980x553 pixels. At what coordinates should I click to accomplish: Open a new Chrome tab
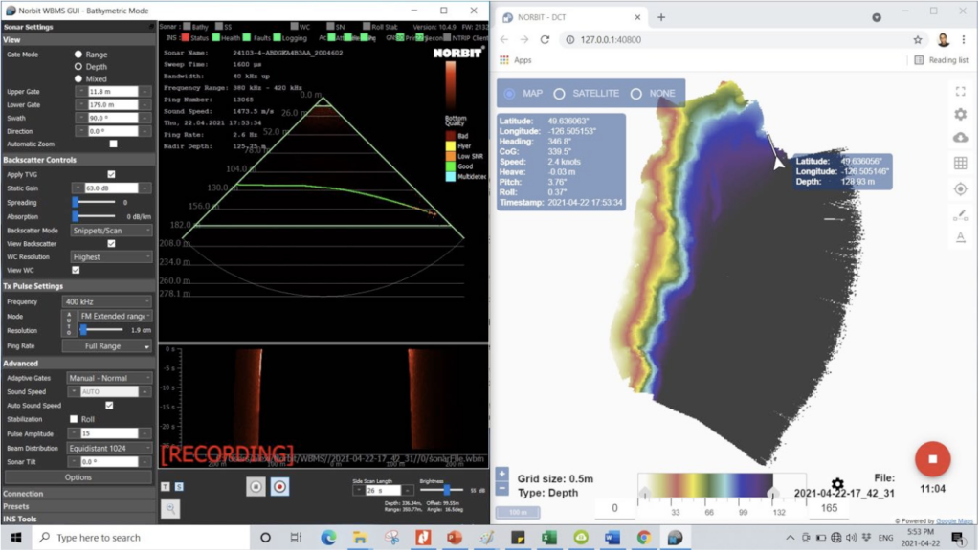coord(661,17)
